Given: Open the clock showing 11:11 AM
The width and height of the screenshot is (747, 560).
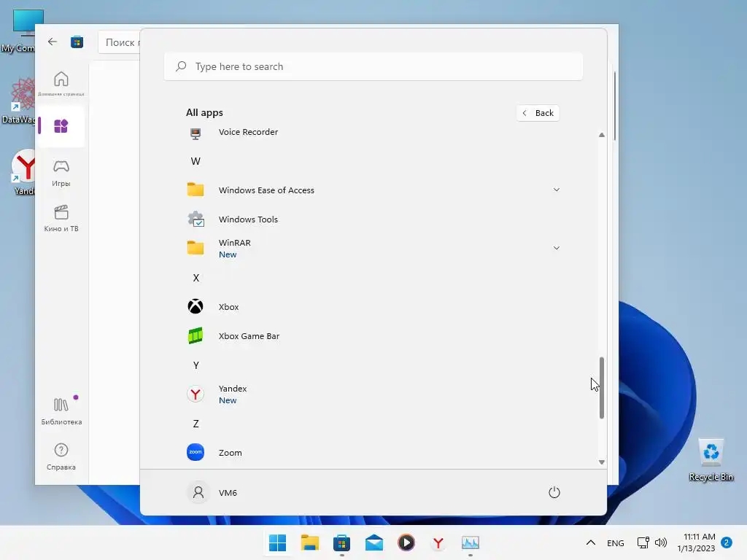Looking at the screenshot, I should 696,542.
